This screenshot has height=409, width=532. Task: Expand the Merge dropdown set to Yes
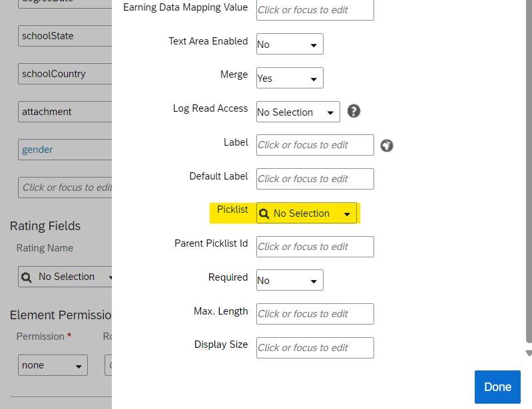290,78
